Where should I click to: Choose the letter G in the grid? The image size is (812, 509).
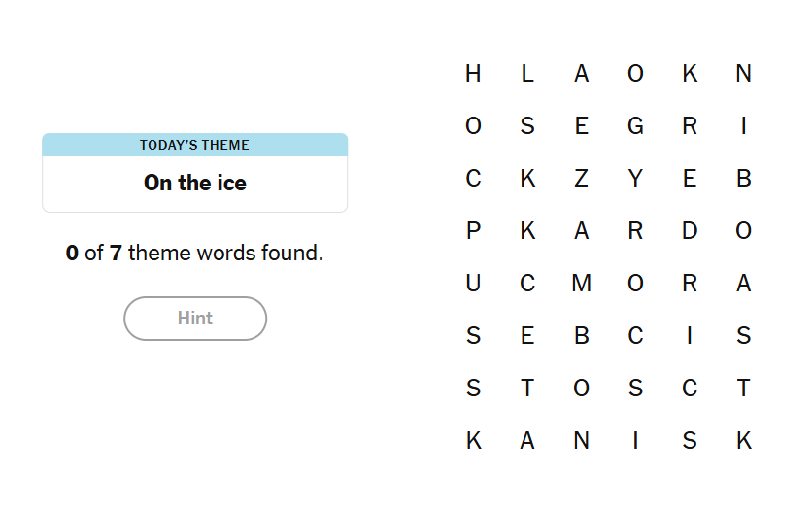click(x=635, y=126)
